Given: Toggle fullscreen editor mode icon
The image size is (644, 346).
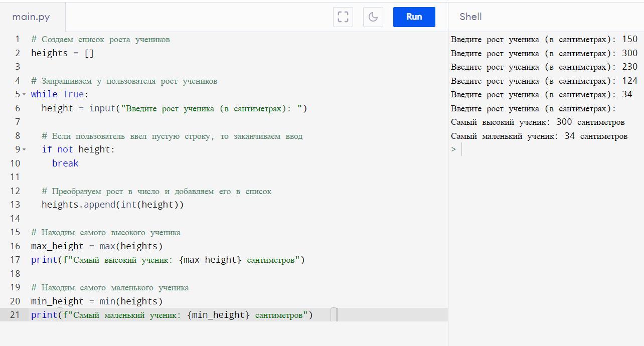Looking at the screenshot, I should 343,17.
